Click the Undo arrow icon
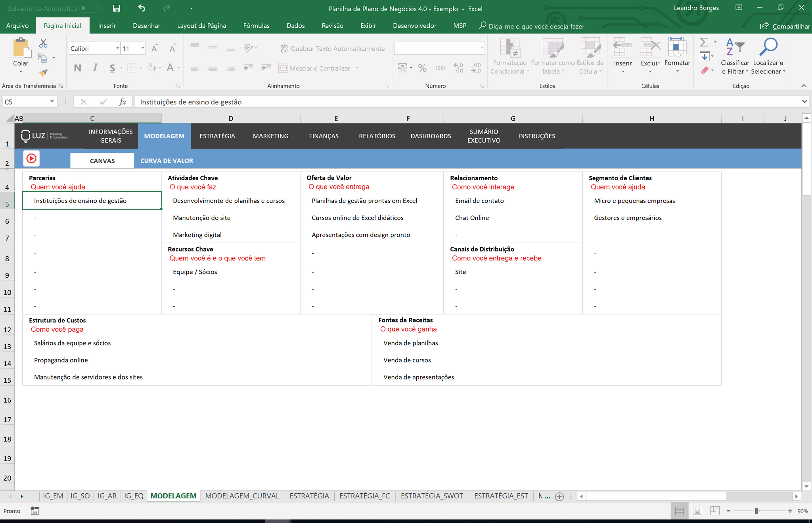This screenshot has width=812, height=523. click(142, 8)
